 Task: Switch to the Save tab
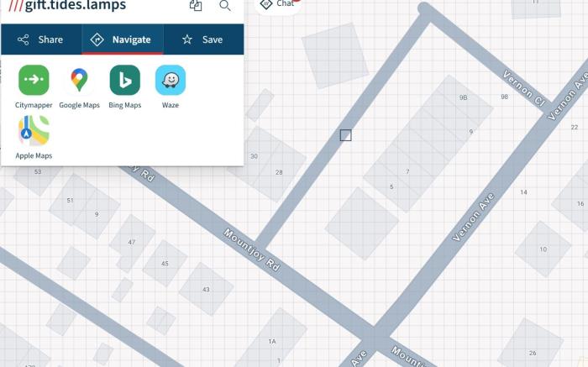[x=203, y=39]
